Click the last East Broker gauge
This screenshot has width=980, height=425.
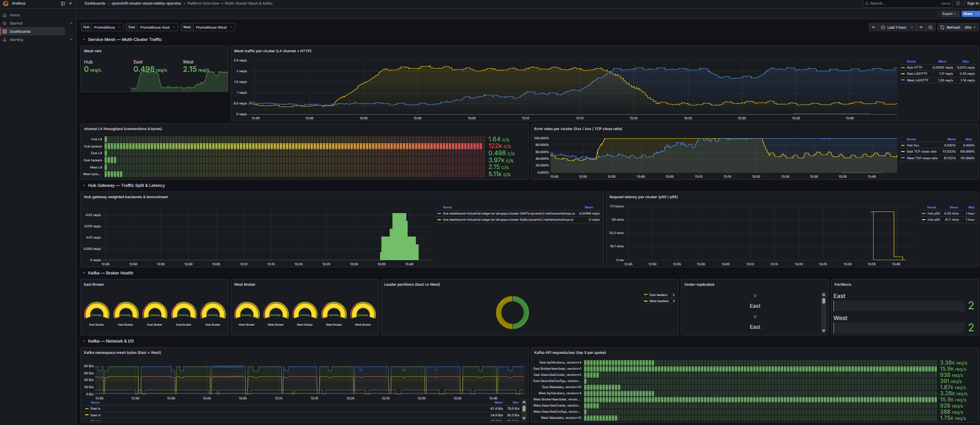[213, 311]
